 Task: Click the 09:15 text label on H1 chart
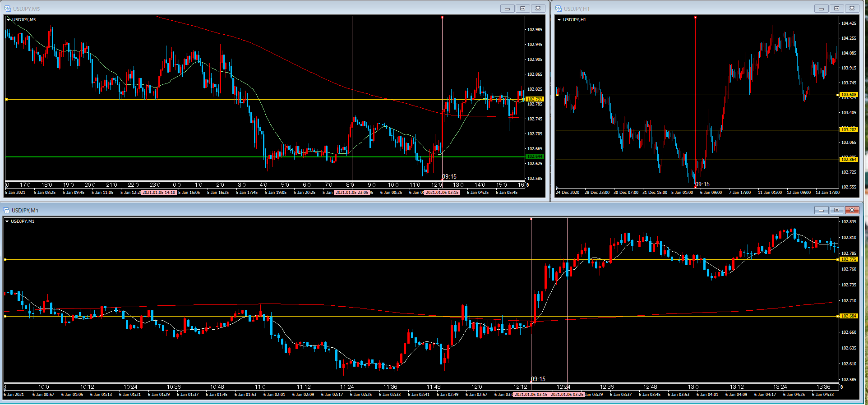click(702, 184)
